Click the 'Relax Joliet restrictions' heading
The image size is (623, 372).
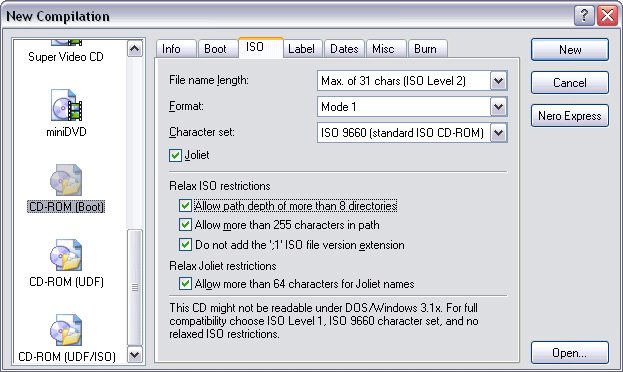tap(222, 266)
